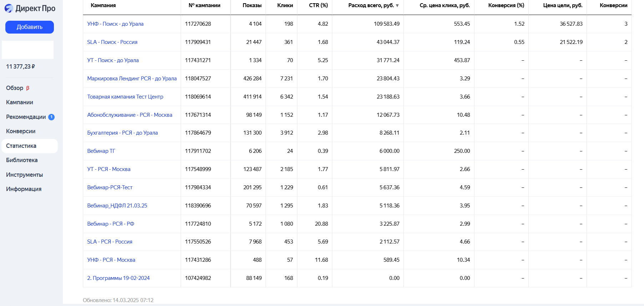Go to the Конверсии sidebar section
This screenshot has height=306, width=644.
point(21,131)
